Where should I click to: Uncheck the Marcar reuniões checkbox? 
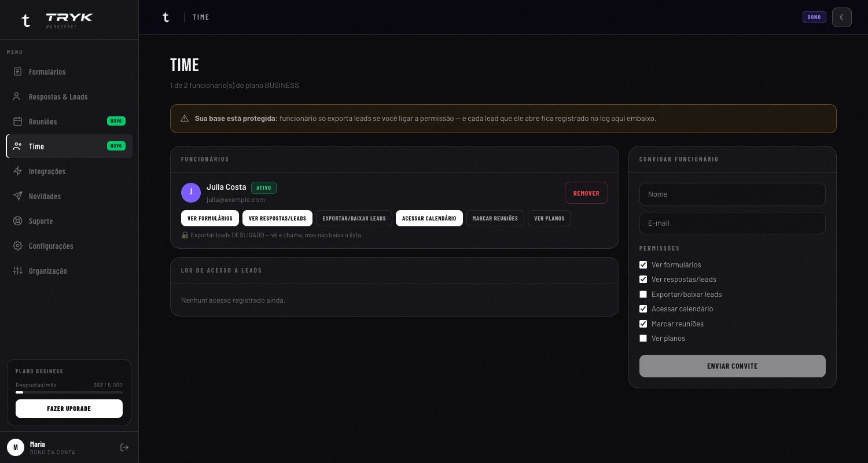[643, 324]
